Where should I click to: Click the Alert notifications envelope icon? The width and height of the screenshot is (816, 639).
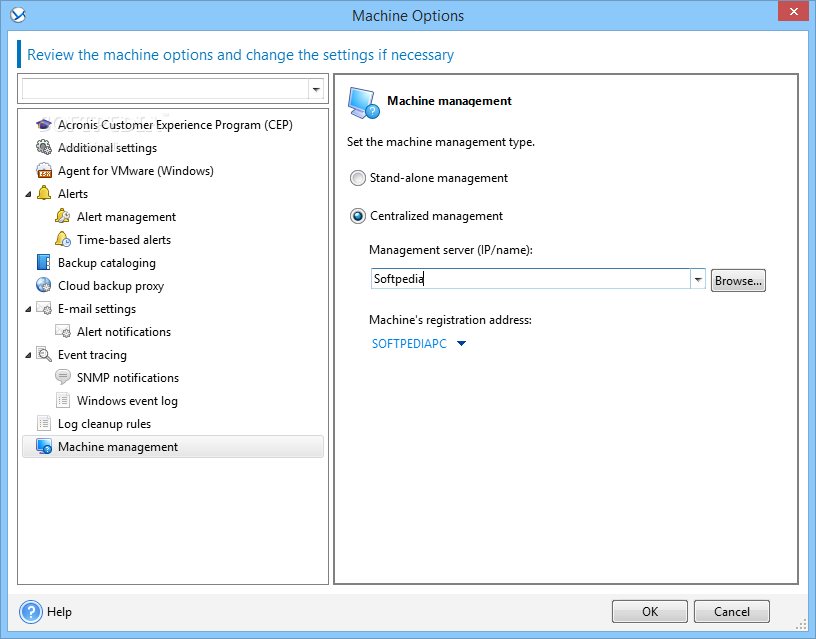pos(62,331)
